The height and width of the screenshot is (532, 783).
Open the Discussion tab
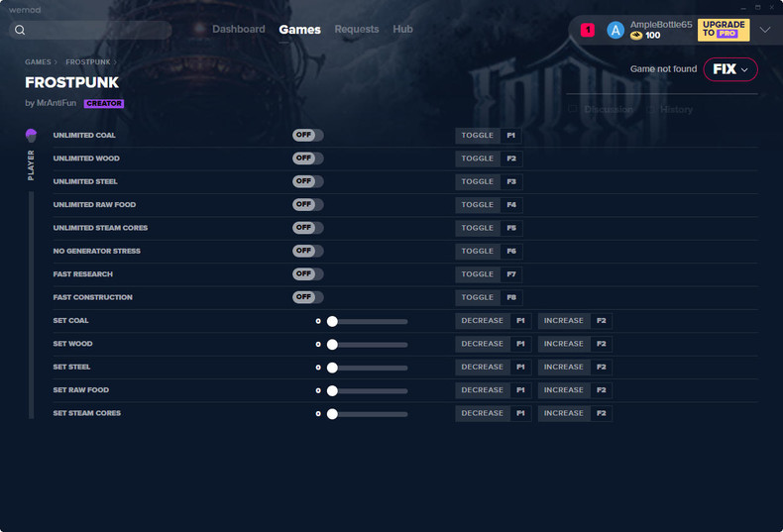(603, 109)
